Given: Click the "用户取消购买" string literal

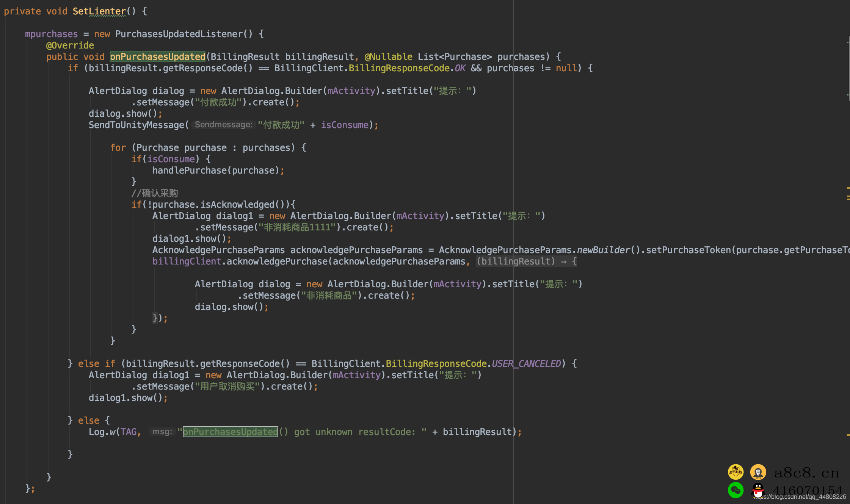Looking at the screenshot, I should (227, 387).
